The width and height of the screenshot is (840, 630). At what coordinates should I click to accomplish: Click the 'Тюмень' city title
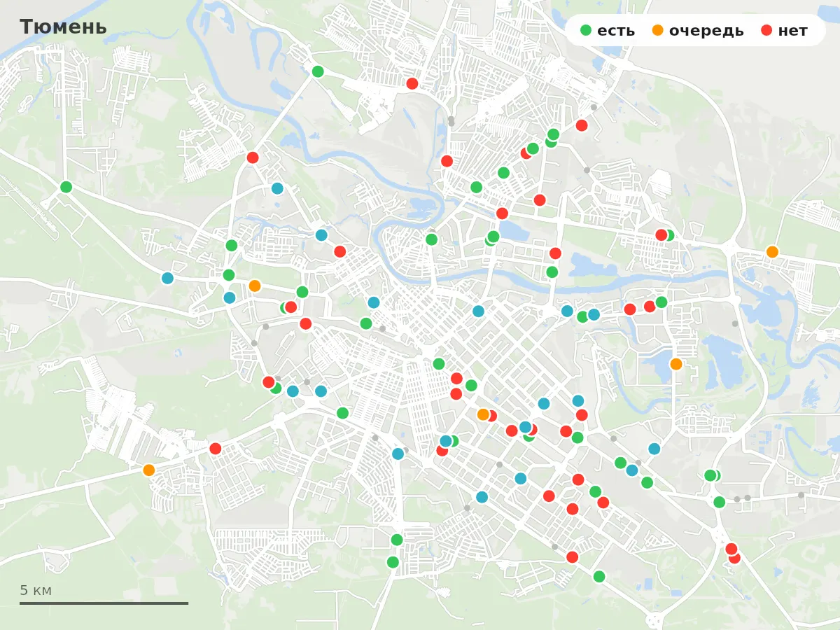click(63, 27)
